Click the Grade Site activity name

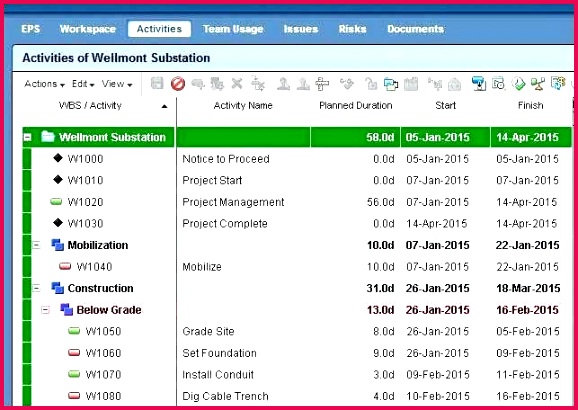(208, 331)
